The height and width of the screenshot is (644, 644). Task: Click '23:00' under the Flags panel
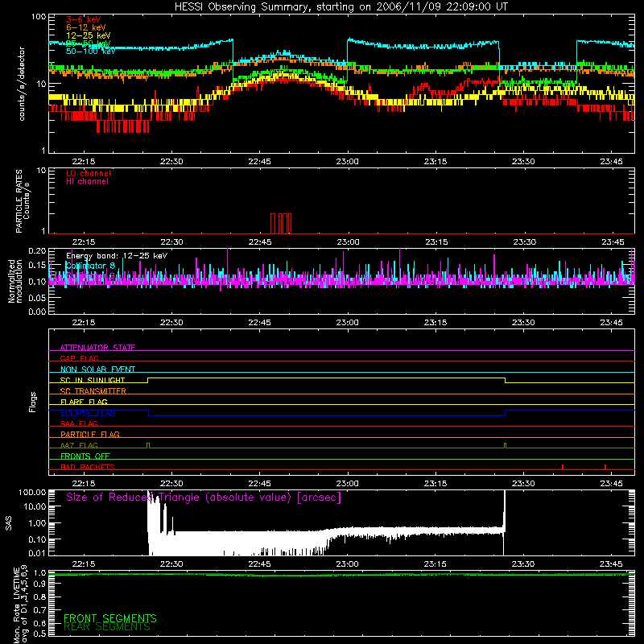[348, 484]
